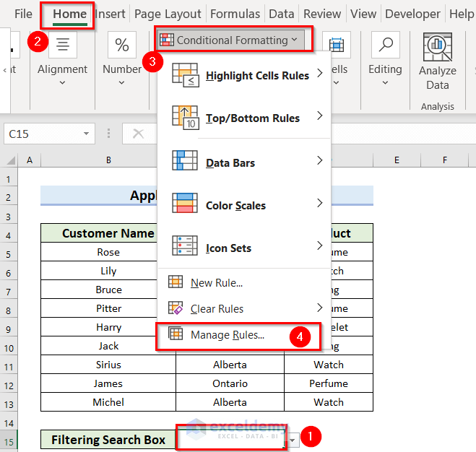Switch to the Home ribbon tab
This screenshot has height=452, width=476.
[69, 14]
